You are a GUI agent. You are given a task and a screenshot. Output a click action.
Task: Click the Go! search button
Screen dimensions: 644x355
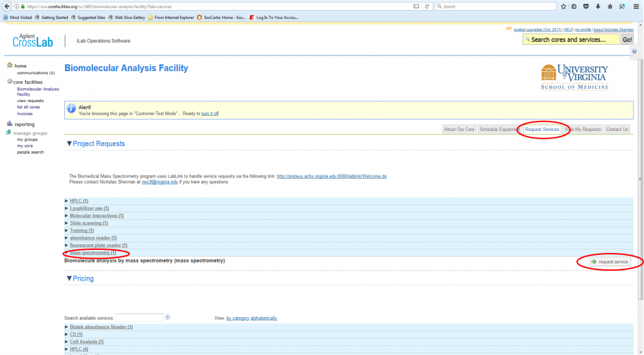coord(627,40)
